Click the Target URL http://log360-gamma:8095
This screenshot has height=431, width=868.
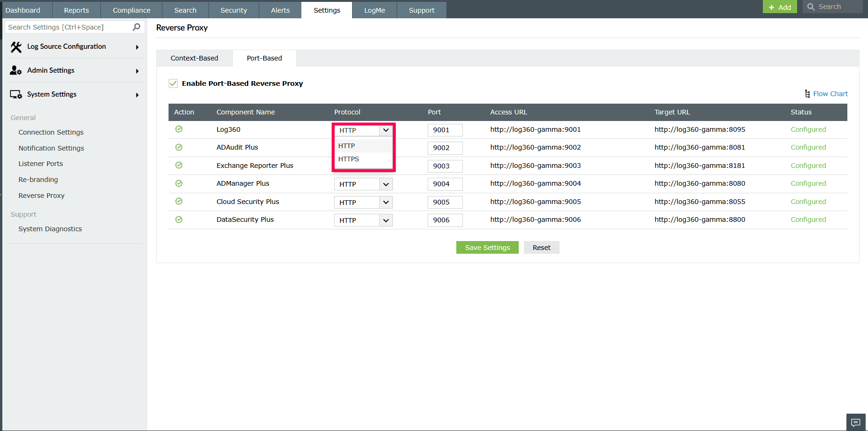tap(700, 129)
